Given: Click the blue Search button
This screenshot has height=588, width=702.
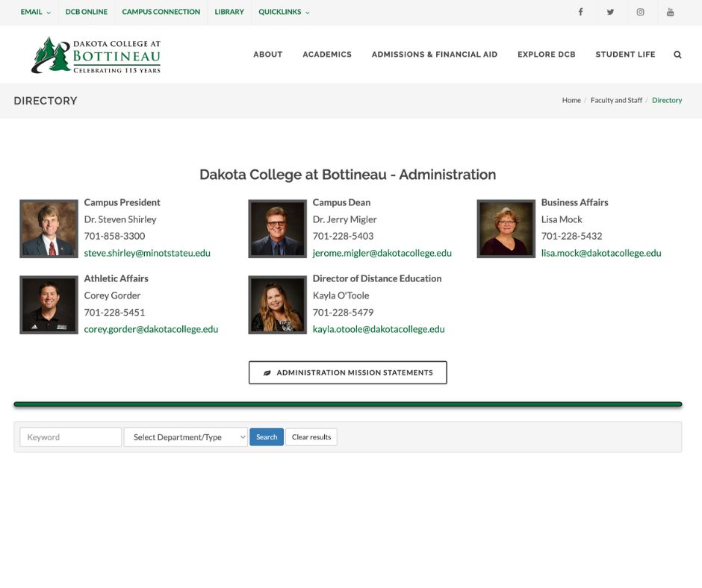Looking at the screenshot, I should (x=267, y=437).
